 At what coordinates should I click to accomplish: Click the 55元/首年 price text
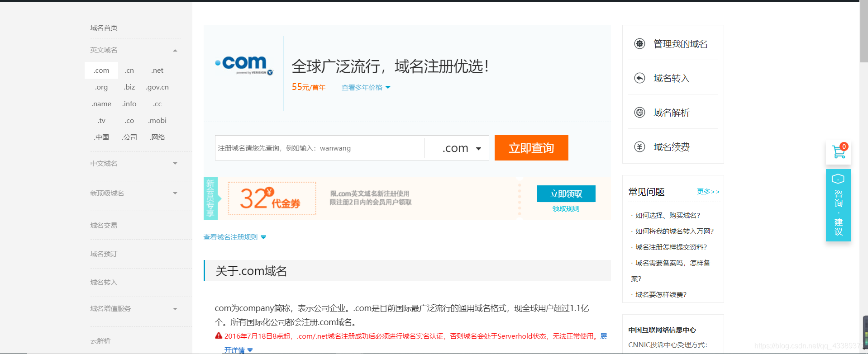[309, 87]
